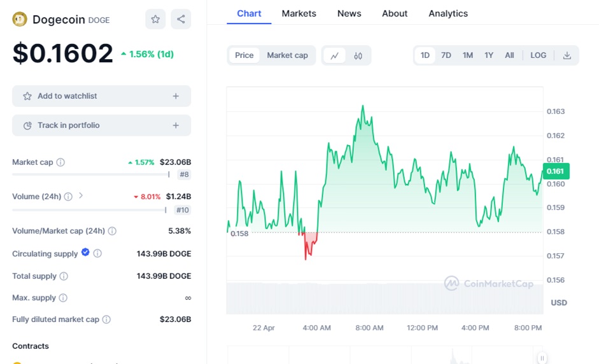Viewport: 599px width, 364px height.
Task: Switch to candlestick chart icon
Action: [x=358, y=55]
